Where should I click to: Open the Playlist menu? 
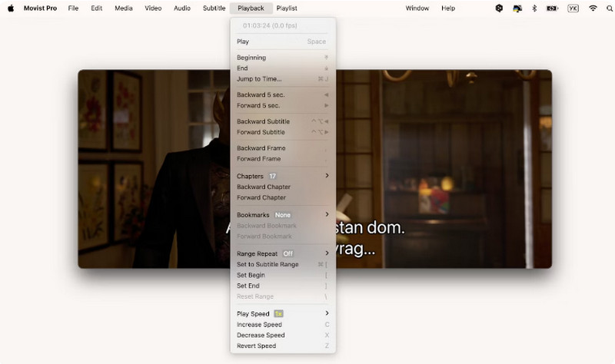(287, 8)
